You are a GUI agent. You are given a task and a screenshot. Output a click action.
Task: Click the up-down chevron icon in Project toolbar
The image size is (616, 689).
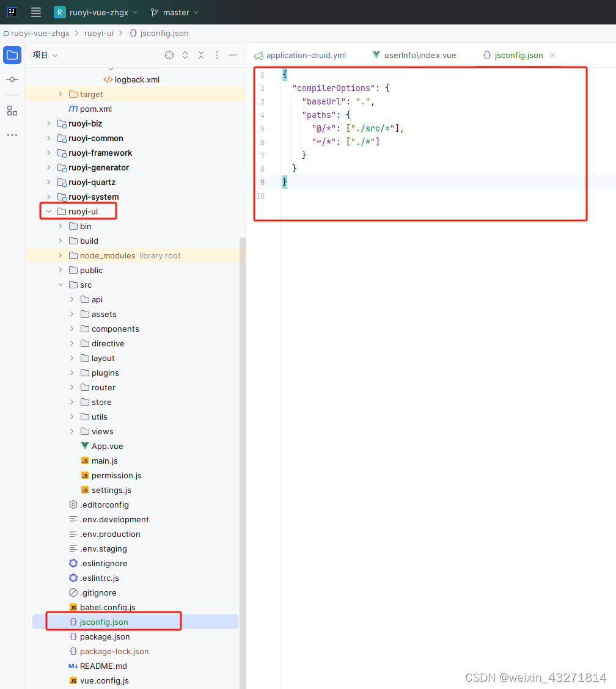tap(185, 54)
